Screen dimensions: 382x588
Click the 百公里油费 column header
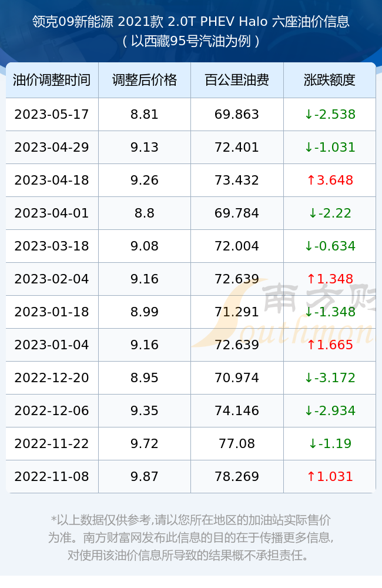click(237, 80)
